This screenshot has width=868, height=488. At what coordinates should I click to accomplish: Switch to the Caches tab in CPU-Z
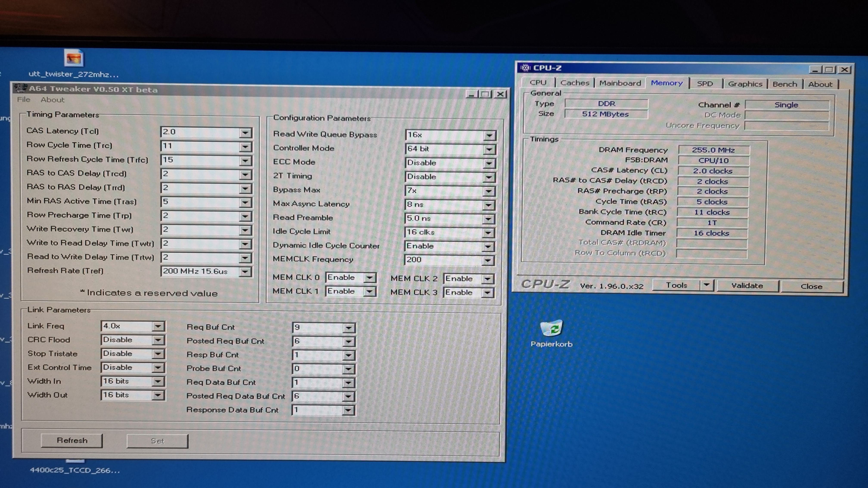pyautogui.click(x=575, y=83)
